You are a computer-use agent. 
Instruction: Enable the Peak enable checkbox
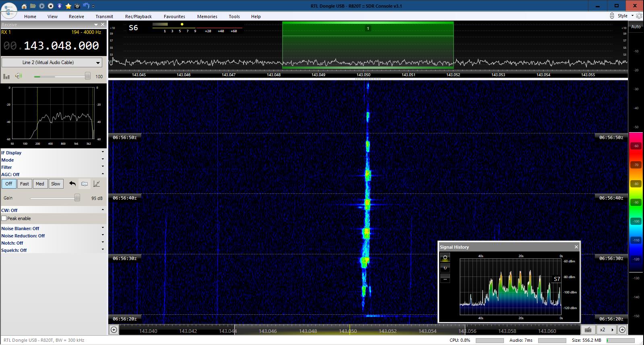pyautogui.click(x=4, y=218)
